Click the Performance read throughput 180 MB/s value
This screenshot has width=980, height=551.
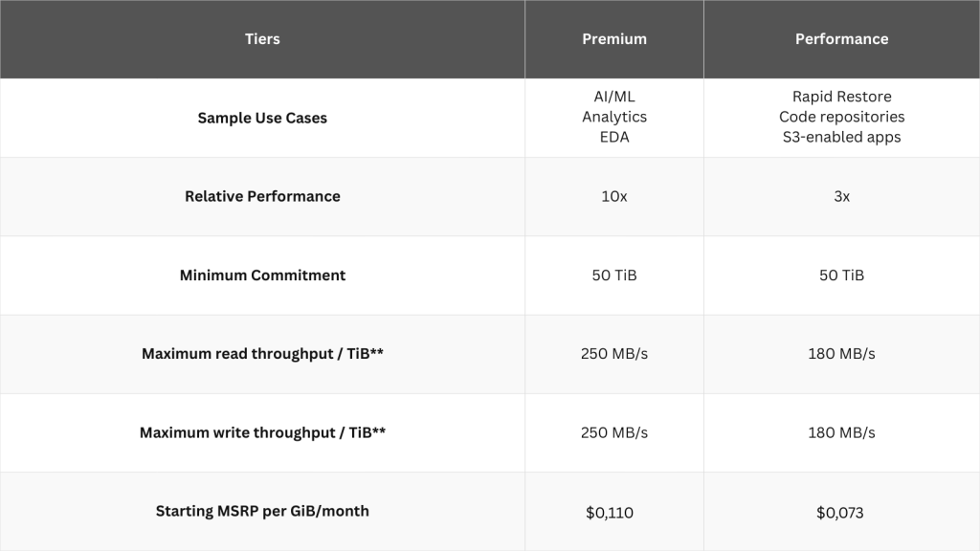tap(841, 354)
